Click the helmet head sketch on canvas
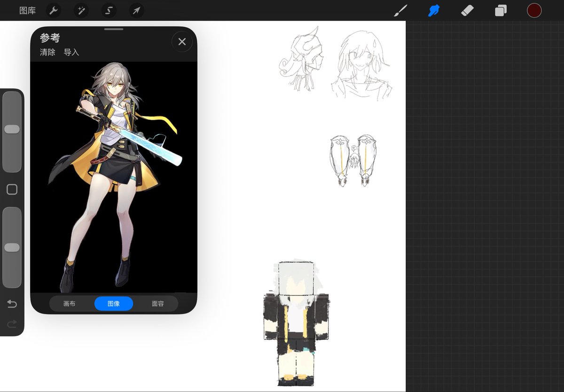The width and height of the screenshot is (564, 392). tap(302, 58)
